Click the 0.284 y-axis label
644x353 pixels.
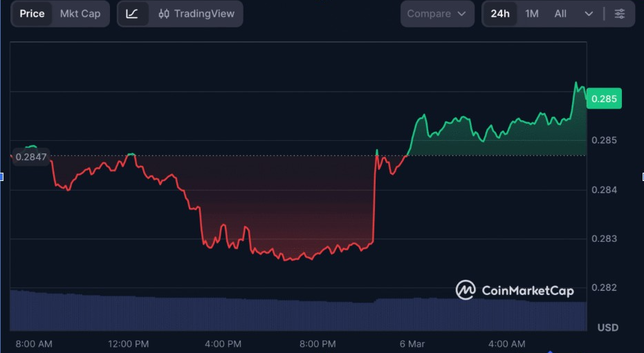(x=604, y=190)
